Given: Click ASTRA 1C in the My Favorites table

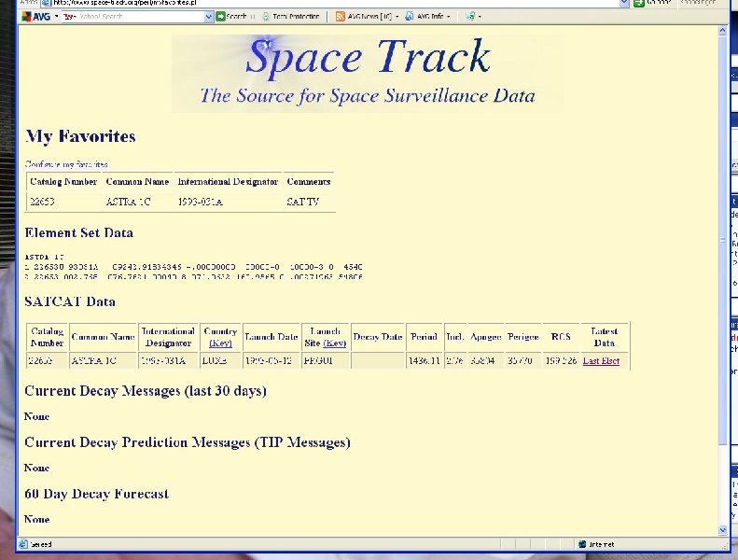Looking at the screenshot, I should (128, 202).
